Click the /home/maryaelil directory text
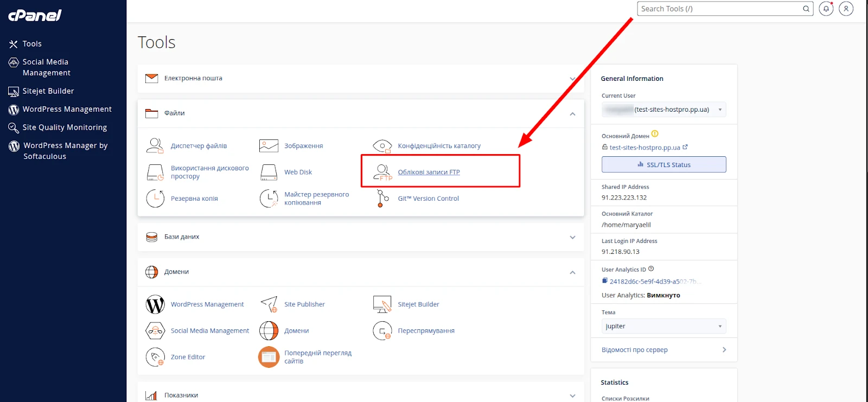Image resolution: width=868 pixels, height=402 pixels. (x=626, y=225)
